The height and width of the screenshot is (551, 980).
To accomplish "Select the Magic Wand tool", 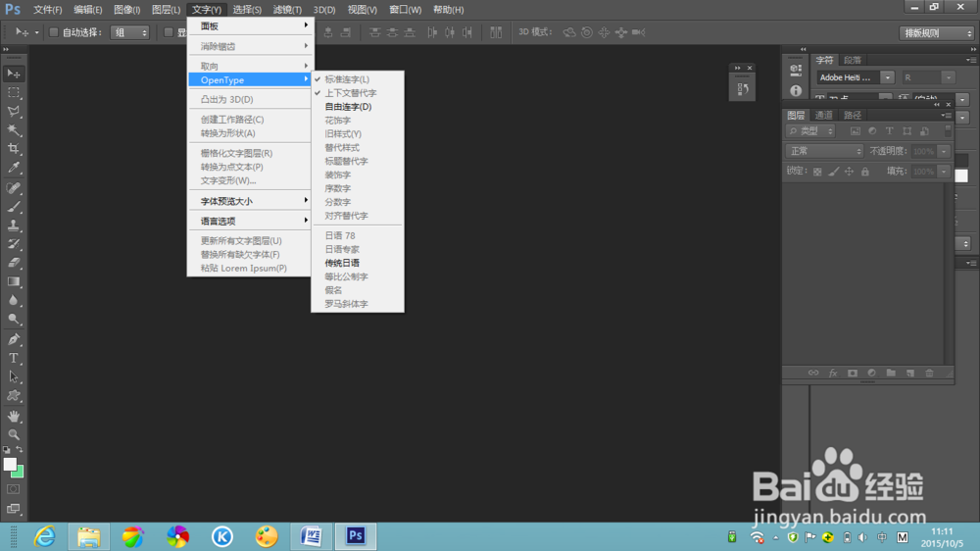I will tap(14, 130).
